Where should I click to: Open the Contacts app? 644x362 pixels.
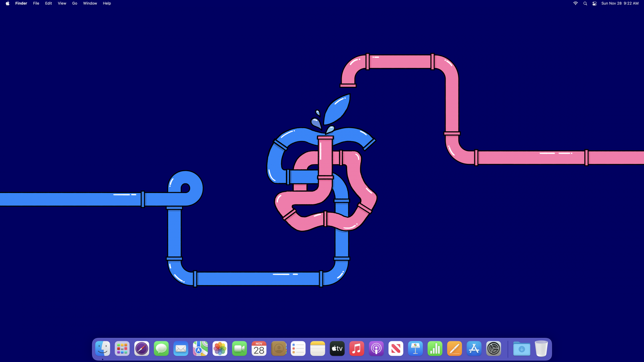click(x=279, y=349)
